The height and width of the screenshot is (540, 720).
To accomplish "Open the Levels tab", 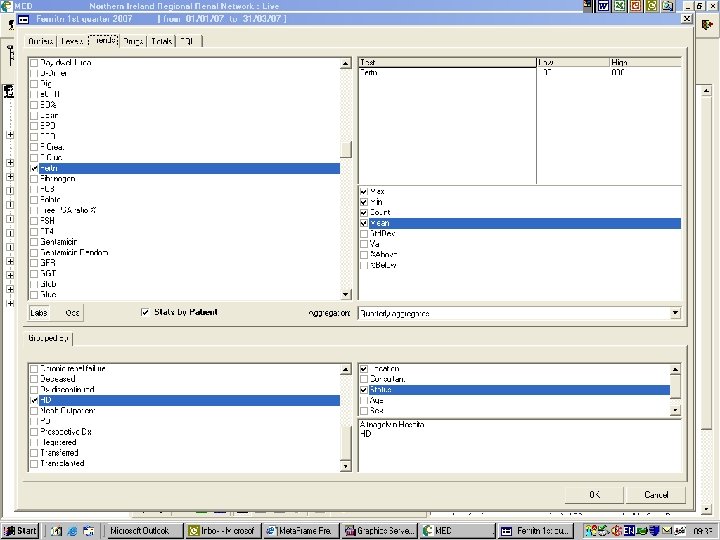I will coord(72,41).
